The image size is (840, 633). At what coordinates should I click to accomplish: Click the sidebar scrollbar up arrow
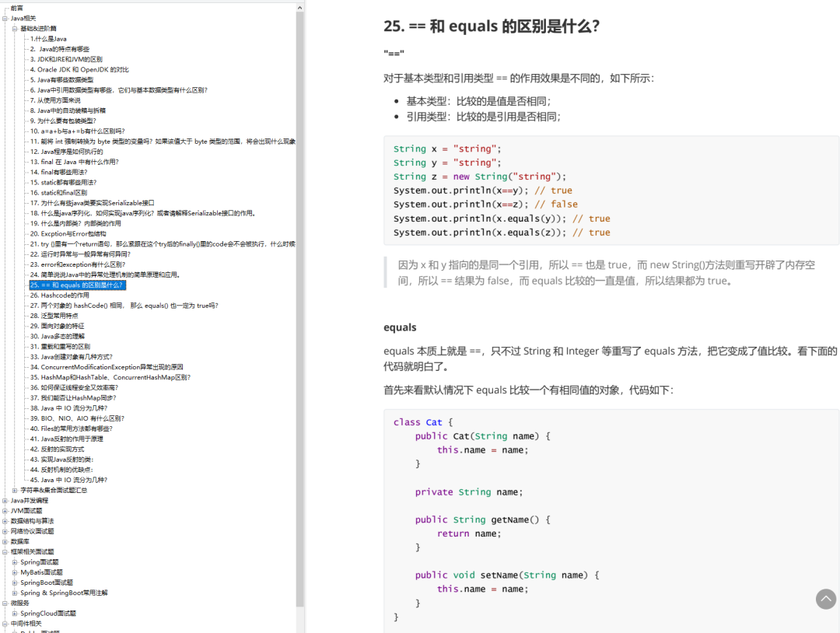pyautogui.click(x=299, y=6)
